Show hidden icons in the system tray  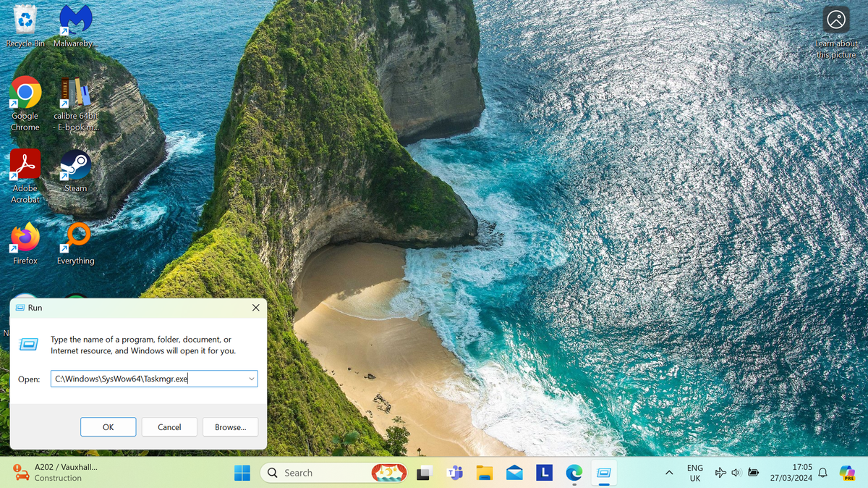tap(669, 472)
